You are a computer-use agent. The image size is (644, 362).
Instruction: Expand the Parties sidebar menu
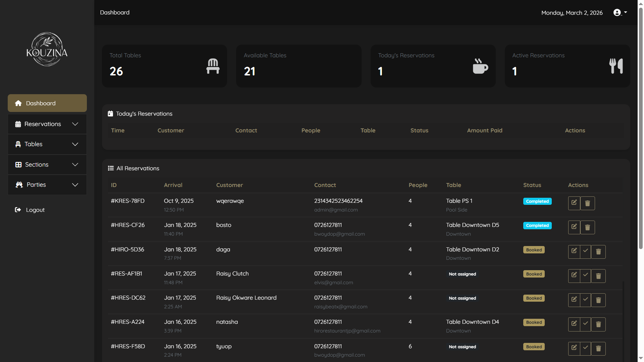click(47, 185)
